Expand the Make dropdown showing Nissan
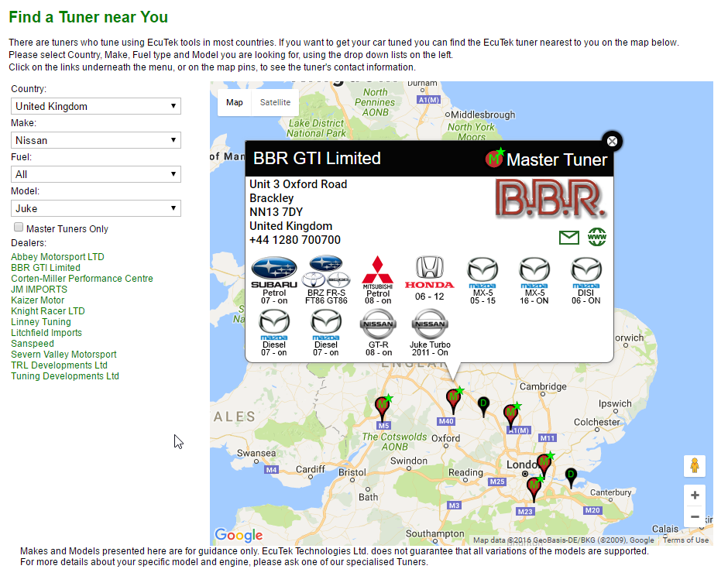Image resolution: width=728 pixels, height=576 pixels. click(x=96, y=140)
